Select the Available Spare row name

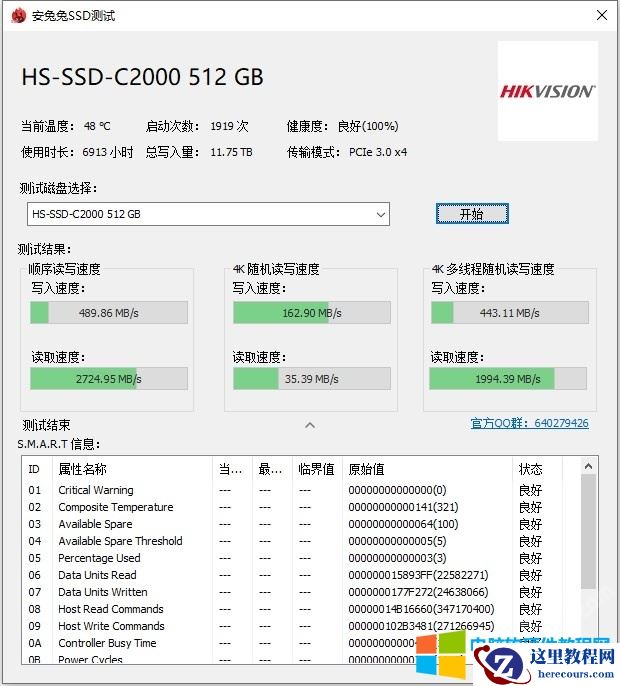[95, 524]
